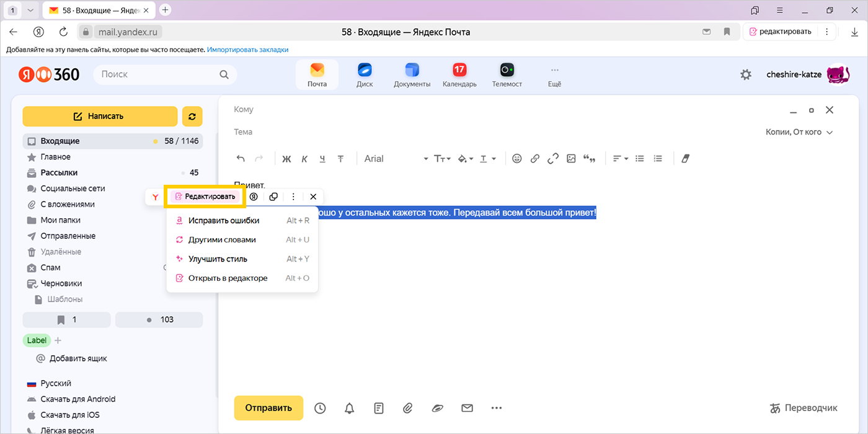Open the text fill color picker
This screenshot has height=434, width=868.
coord(465,159)
